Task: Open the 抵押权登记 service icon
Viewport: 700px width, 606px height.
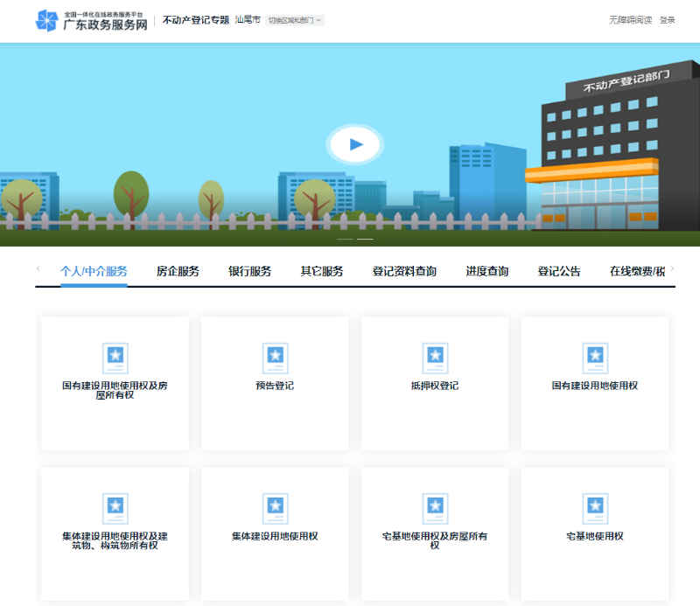Action: click(435, 358)
